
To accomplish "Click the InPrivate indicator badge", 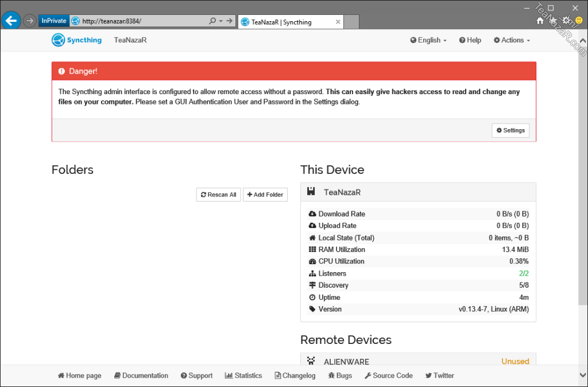I will point(54,21).
